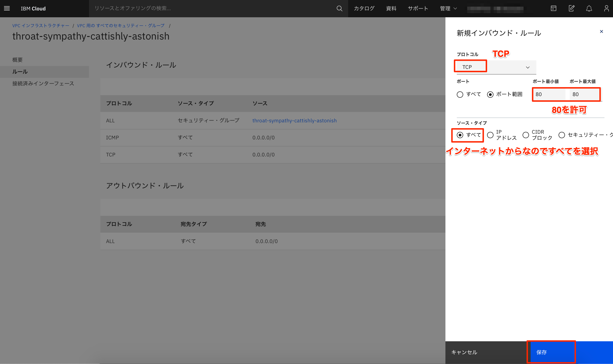Open the カタログ menu item
This screenshot has height=364, width=613.
click(364, 9)
